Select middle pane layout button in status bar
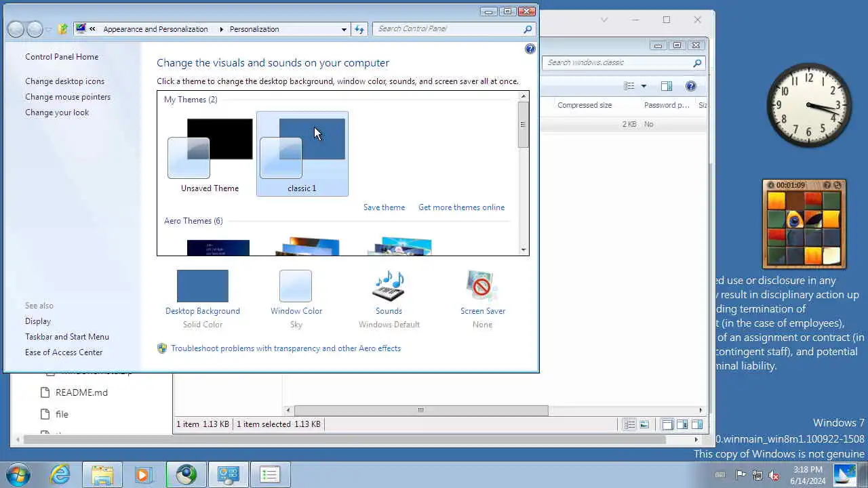This screenshot has height=488, width=868. coord(682,425)
